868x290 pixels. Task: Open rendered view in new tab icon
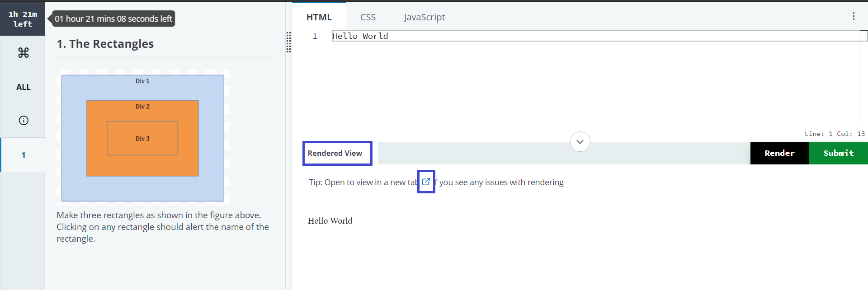coord(426,182)
